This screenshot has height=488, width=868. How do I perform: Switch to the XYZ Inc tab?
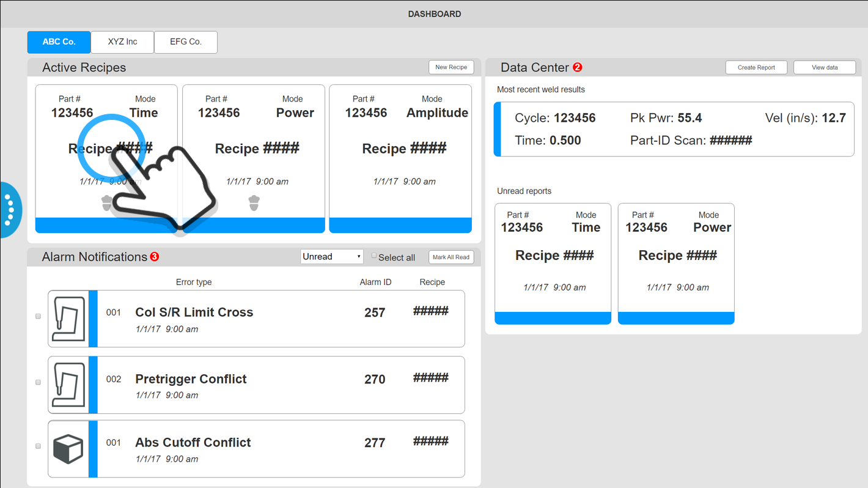click(122, 42)
